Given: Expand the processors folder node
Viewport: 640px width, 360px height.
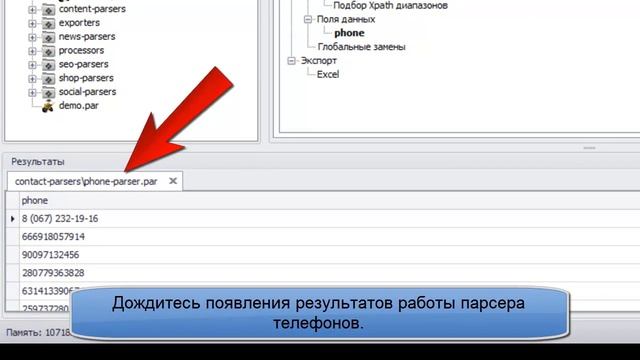Looking at the screenshot, I should pos(32,51).
